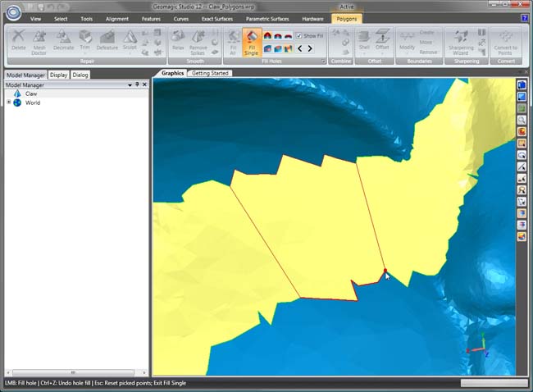This screenshot has height=392, width=533.
Task: Open the Select ribbon tab
Action: 61,19
